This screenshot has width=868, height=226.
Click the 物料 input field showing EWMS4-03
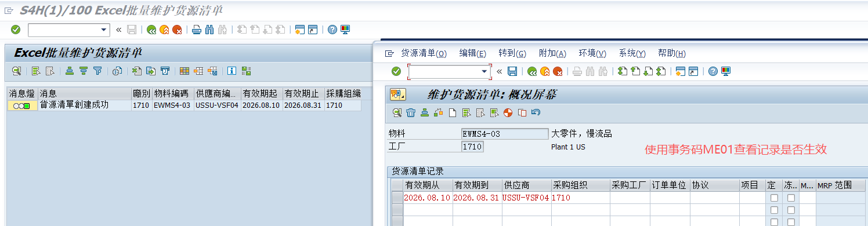(x=505, y=134)
